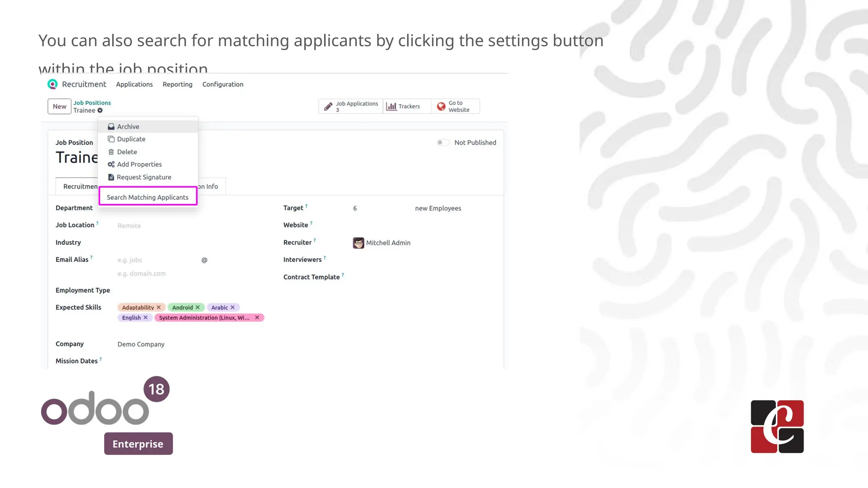
Task: Open the Job Applications 3 button
Action: [x=351, y=106]
